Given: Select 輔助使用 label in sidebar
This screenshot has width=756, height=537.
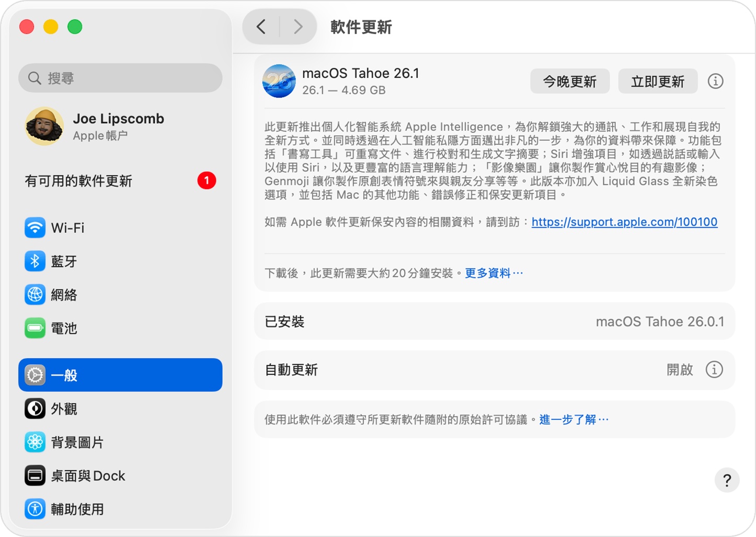Looking at the screenshot, I should [77, 509].
